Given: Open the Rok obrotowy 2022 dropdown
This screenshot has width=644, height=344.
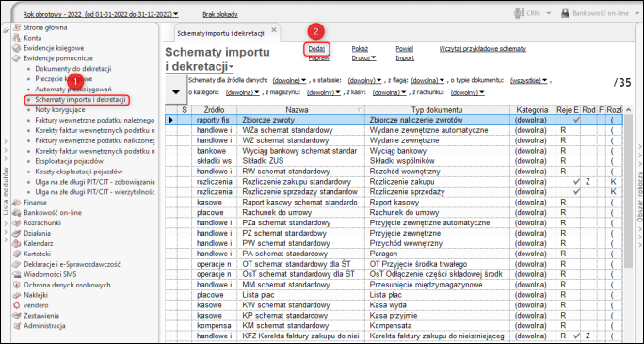Looking at the screenshot, I should pos(101,14).
